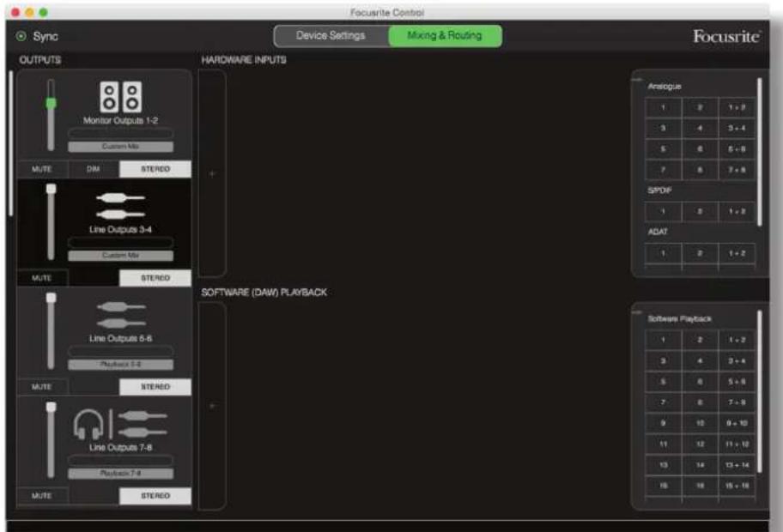Add a software playback channel with plus
Image resolution: width=783 pixels, height=532 pixels.
pyautogui.click(x=212, y=406)
